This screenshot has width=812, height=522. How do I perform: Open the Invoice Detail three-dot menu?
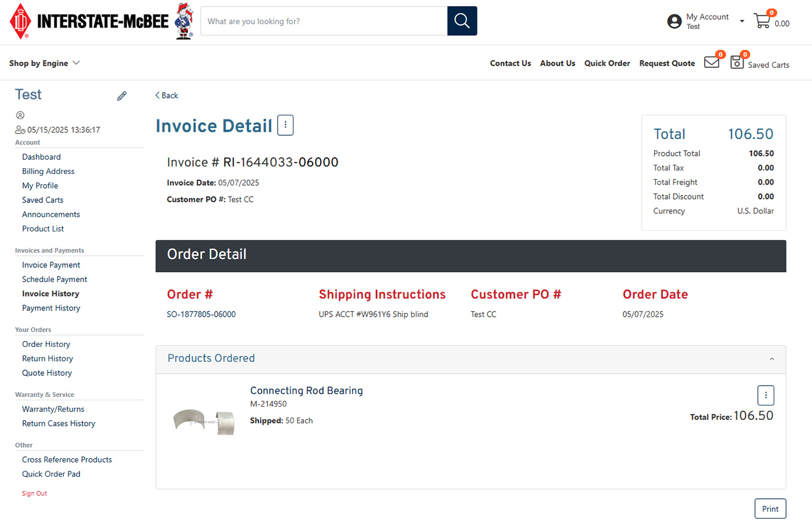pos(285,125)
